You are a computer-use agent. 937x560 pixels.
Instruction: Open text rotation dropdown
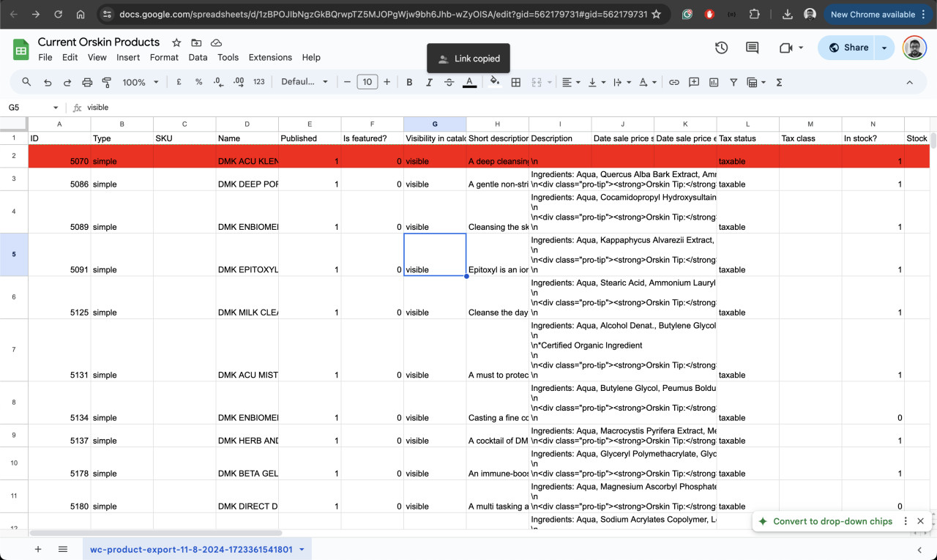pos(648,82)
